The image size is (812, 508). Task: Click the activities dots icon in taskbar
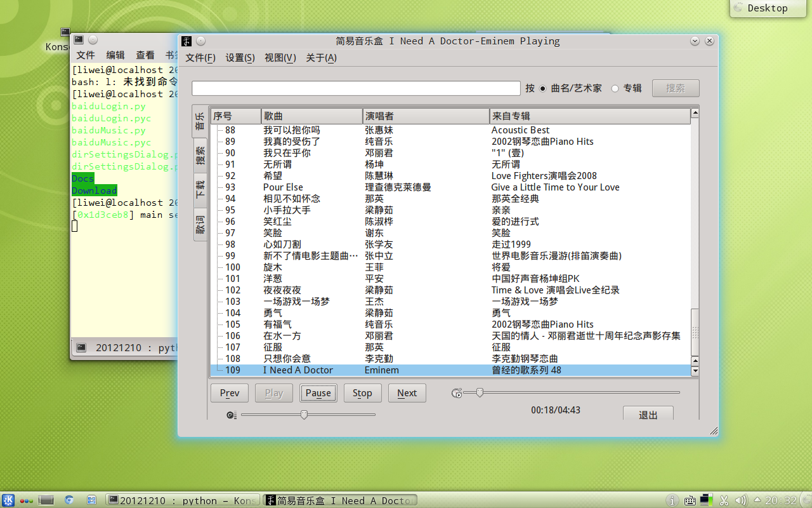click(x=27, y=500)
